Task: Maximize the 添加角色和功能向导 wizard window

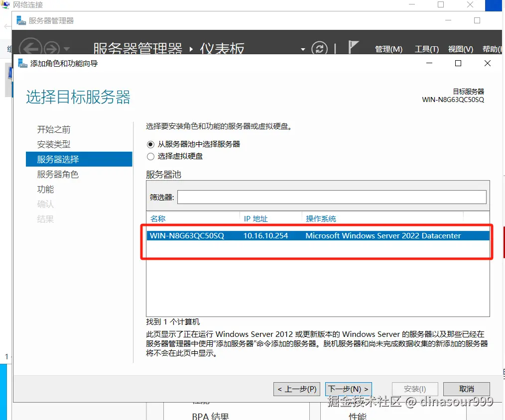Action: click(x=458, y=63)
